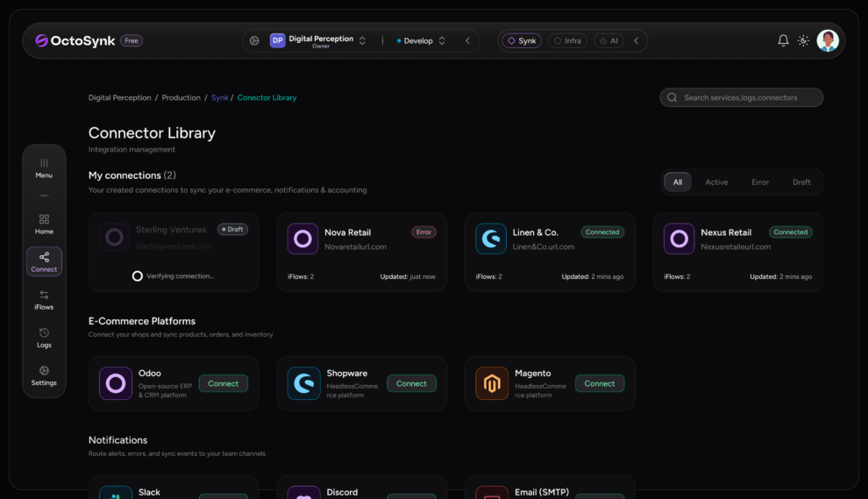Click the Error badge on Nova Retail
This screenshot has width=868, height=499.
point(423,232)
